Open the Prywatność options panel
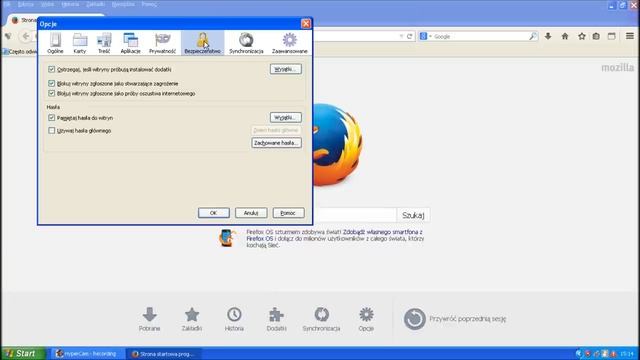 [162, 43]
